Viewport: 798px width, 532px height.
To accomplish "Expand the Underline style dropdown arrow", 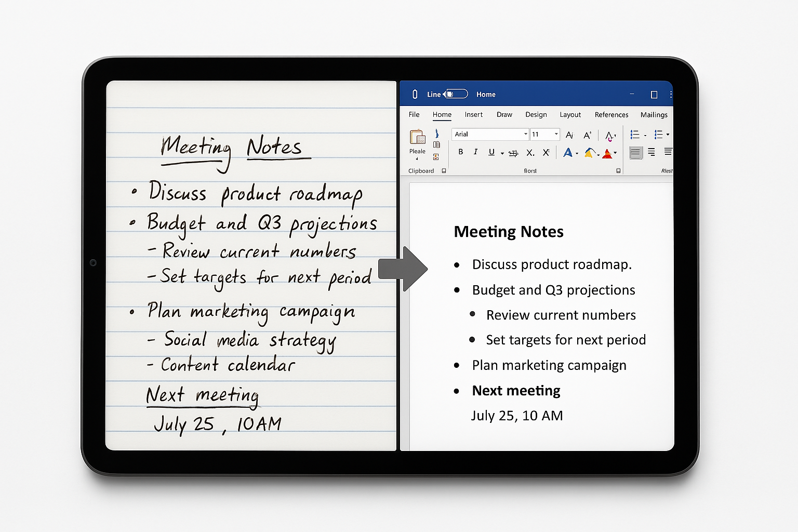I will pyautogui.click(x=502, y=153).
